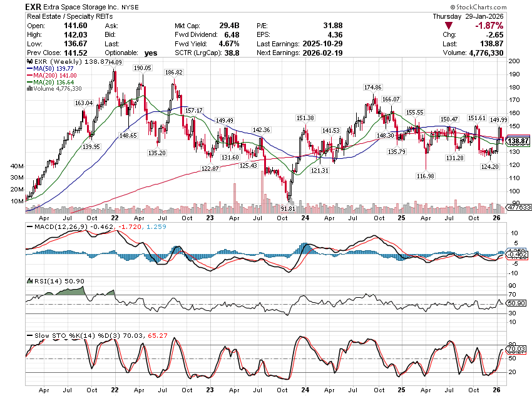Click the green MA(20) legend line marker
This screenshot has height=396, width=532.
click(28, 83)
